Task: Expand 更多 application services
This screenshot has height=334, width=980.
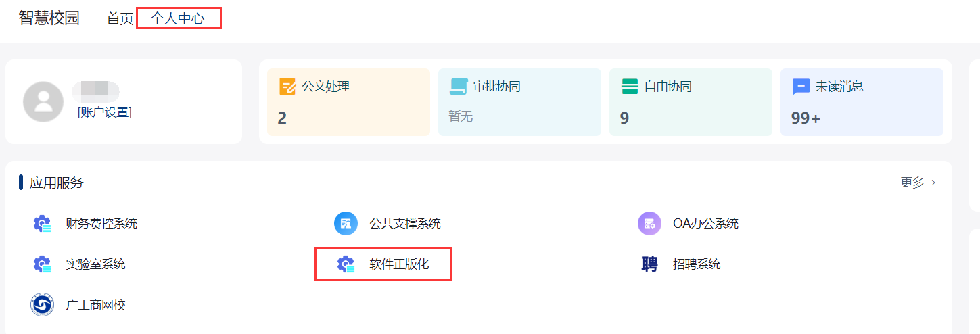Action: [x=912, y=183]
